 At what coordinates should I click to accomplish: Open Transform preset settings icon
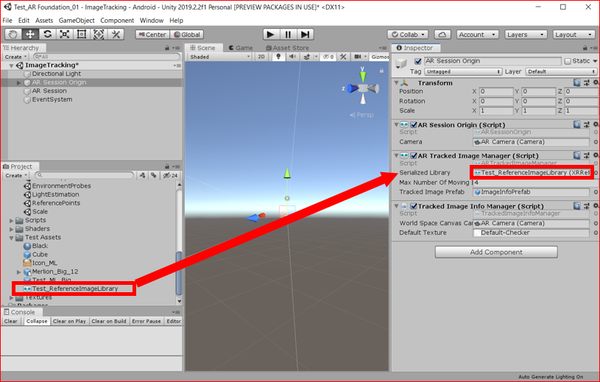coord(586,83)
